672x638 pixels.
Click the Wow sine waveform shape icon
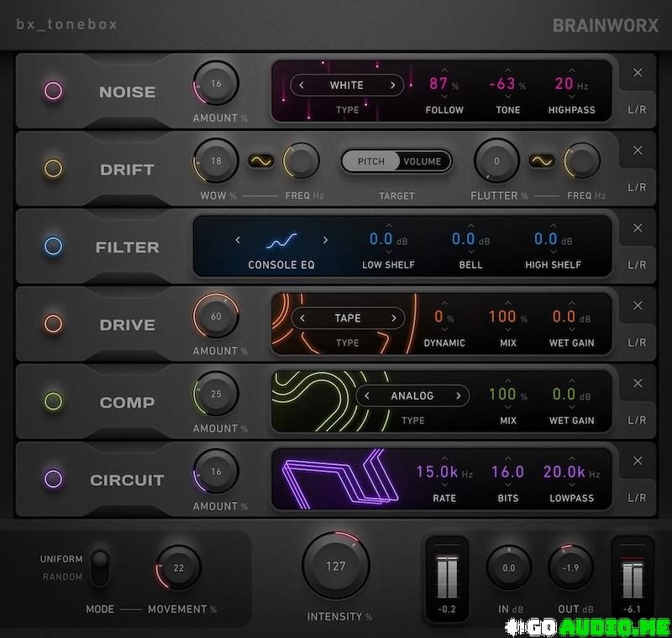point(260,160)
